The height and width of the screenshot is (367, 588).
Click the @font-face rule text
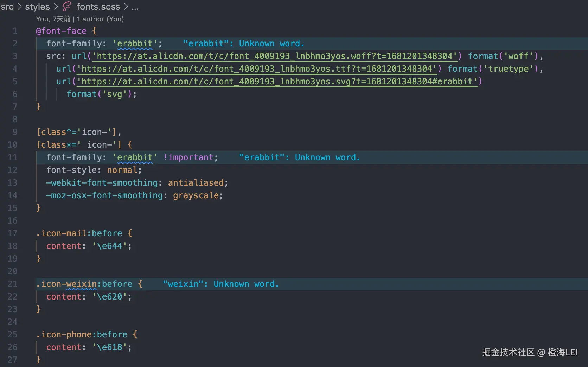[61, 31]
